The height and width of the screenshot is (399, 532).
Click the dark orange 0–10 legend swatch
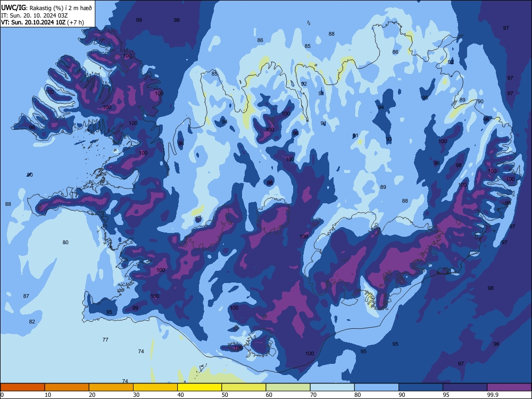click(x=22, y=387)
